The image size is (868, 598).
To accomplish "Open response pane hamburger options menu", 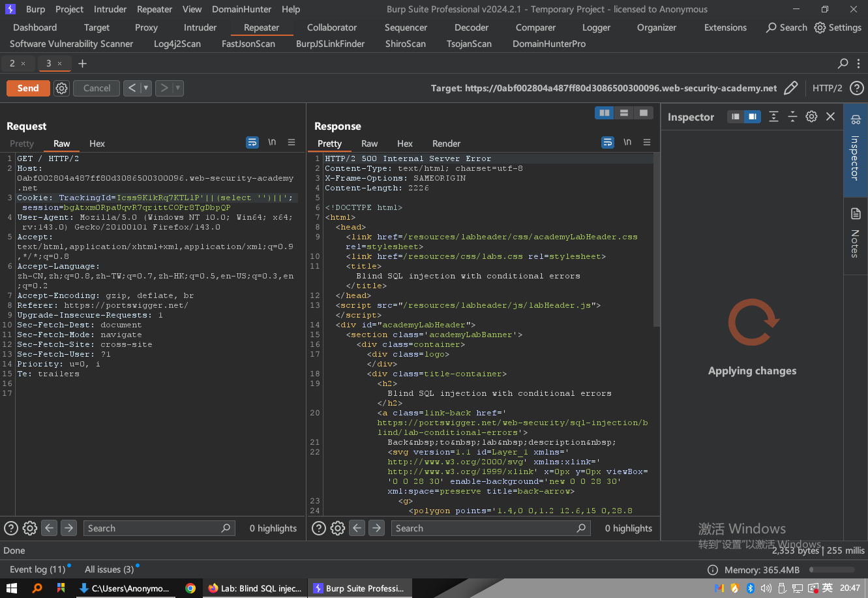I will (x=647, y=142).
